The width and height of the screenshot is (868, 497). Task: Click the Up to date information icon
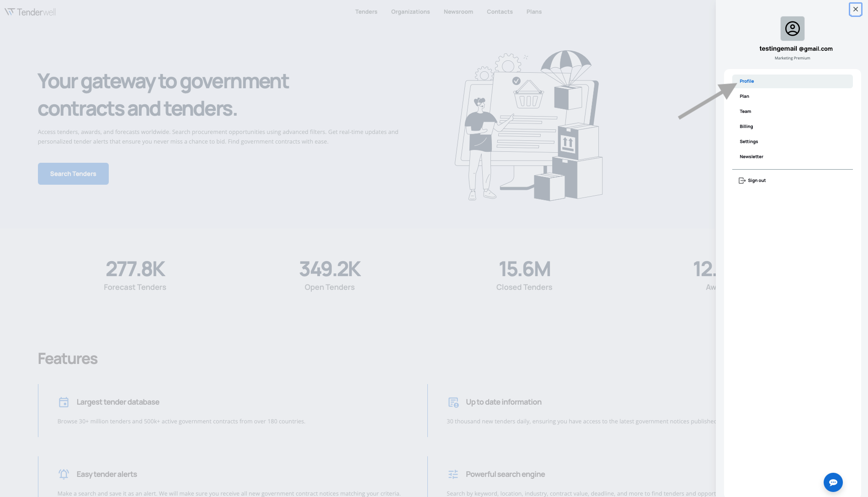tap(453, 402)
